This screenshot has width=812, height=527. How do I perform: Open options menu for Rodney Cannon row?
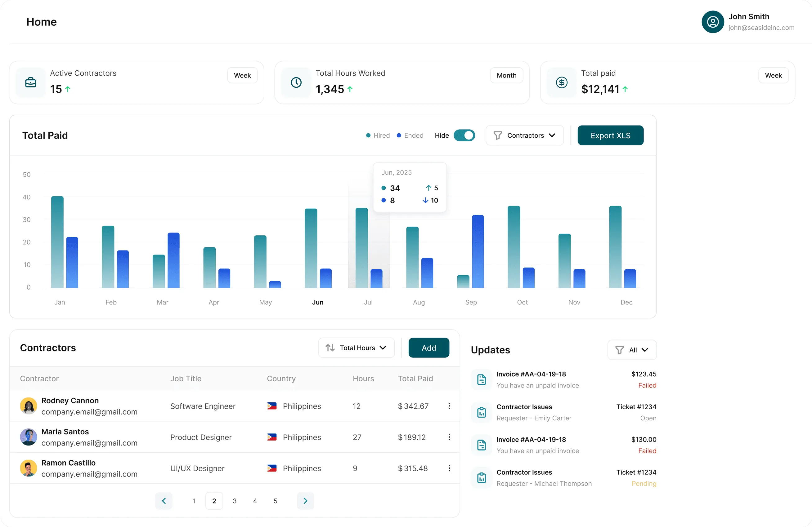click(449, 406)
